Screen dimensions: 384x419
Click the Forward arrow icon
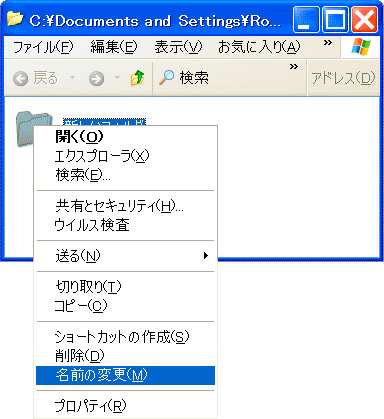96,79
